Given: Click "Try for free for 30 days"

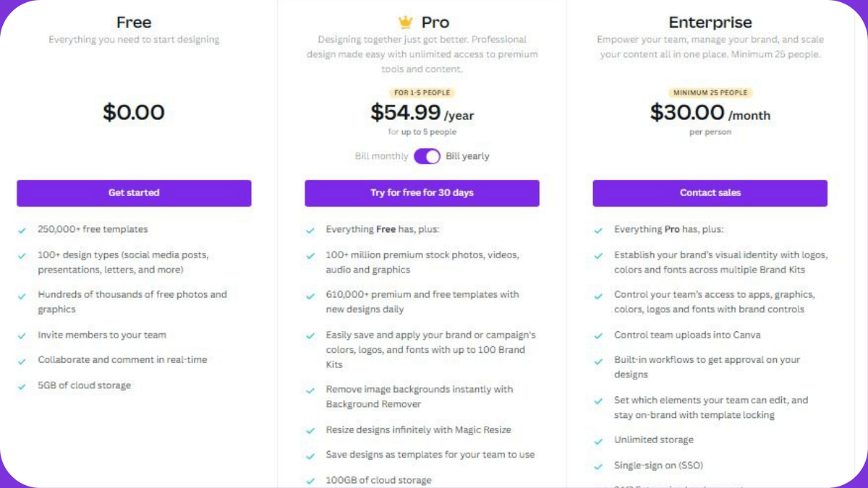Looking at the screenshot, I should 422,193.
